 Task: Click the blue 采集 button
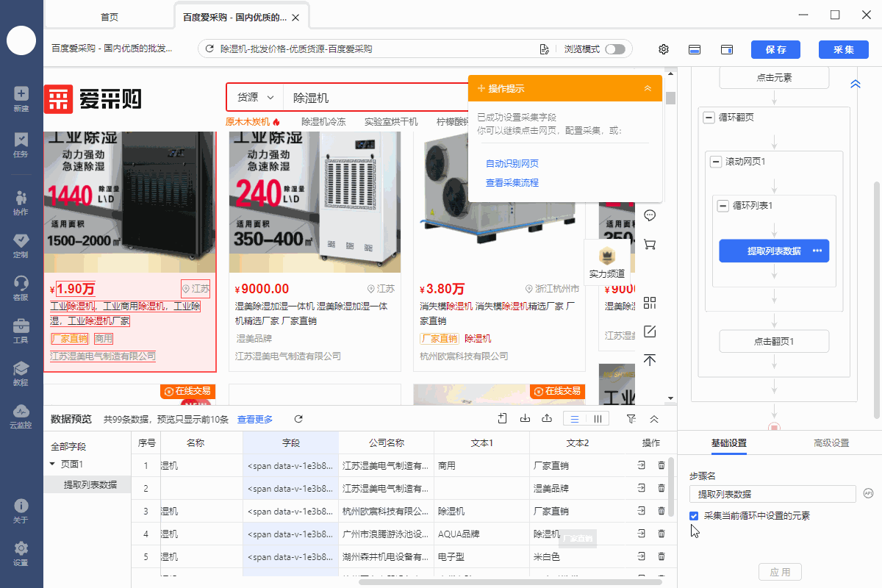point(843,49)
